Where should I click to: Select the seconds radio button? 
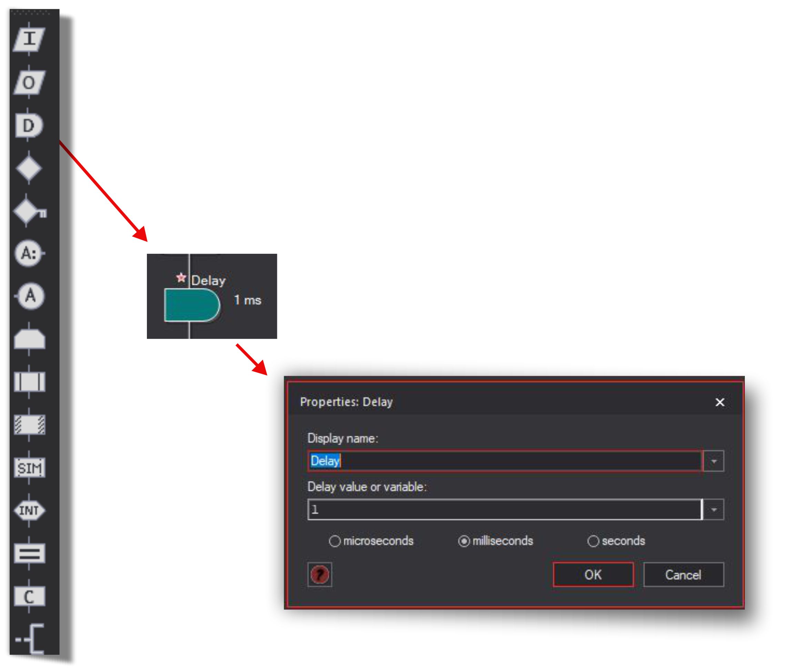pos(593,541)
